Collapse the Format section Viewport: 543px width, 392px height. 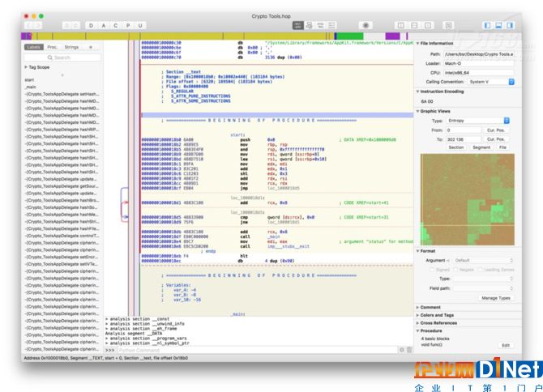pyautogui.click(x=417, y=251)
